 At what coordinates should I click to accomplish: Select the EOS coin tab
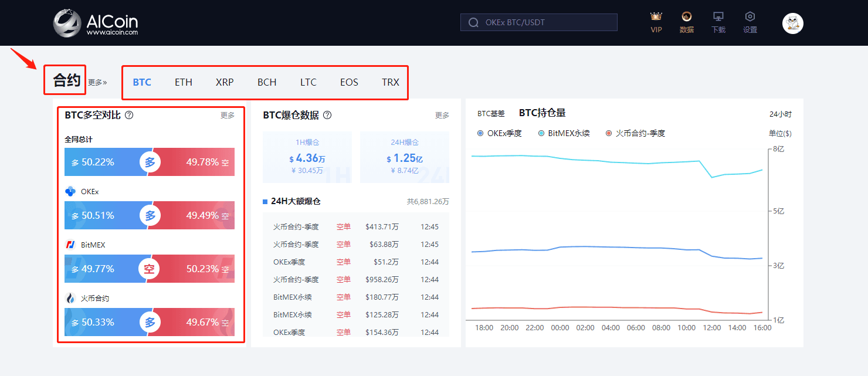click(349, 82)
